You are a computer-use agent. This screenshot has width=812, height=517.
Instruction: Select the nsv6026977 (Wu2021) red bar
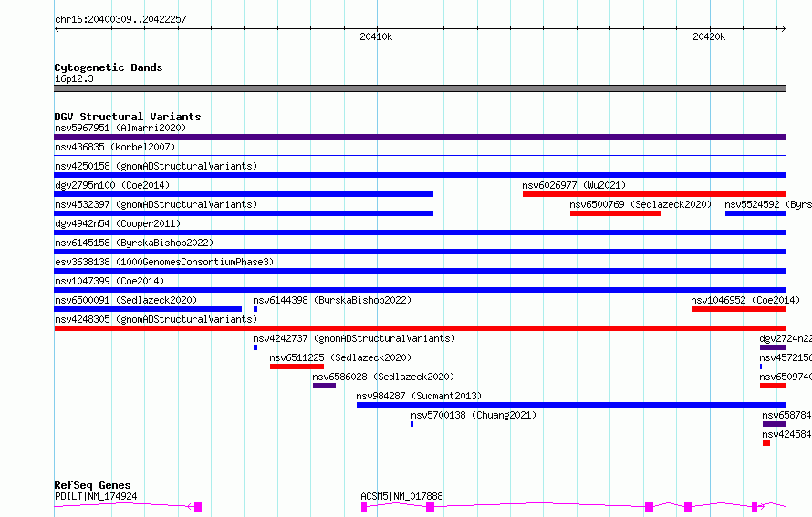coord(654,194)
